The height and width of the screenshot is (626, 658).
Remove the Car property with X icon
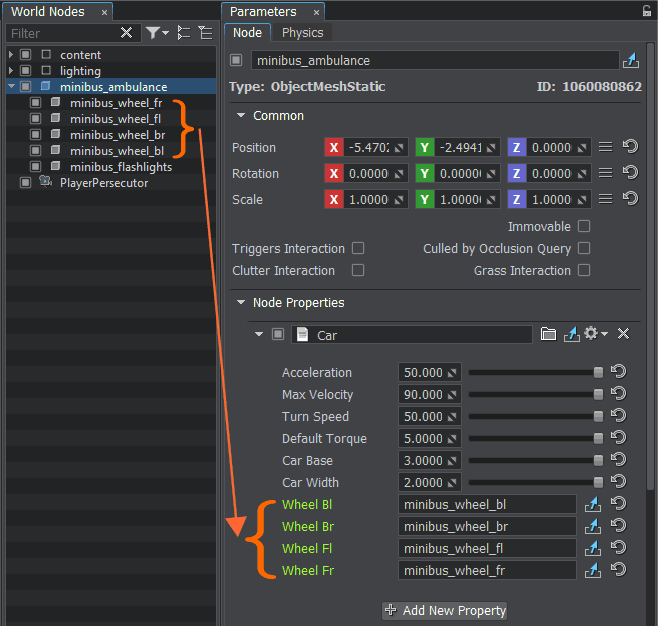click(623, 334)
